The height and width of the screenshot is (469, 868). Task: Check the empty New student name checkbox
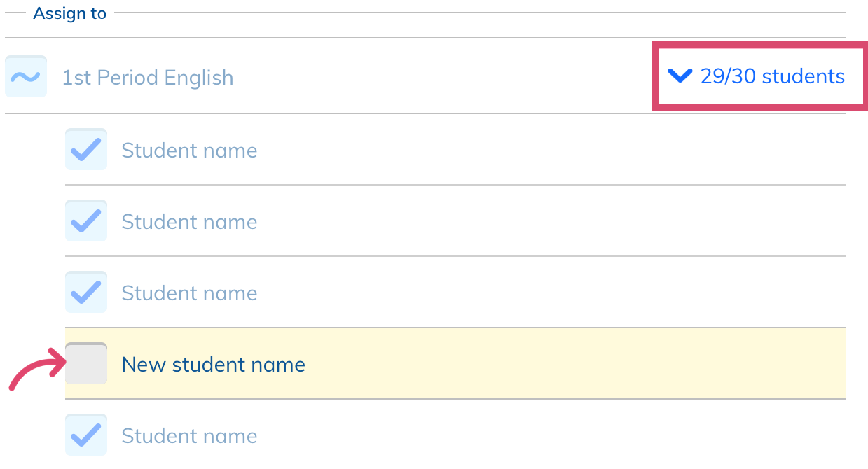pyautogui.click(x=86, y=363)
